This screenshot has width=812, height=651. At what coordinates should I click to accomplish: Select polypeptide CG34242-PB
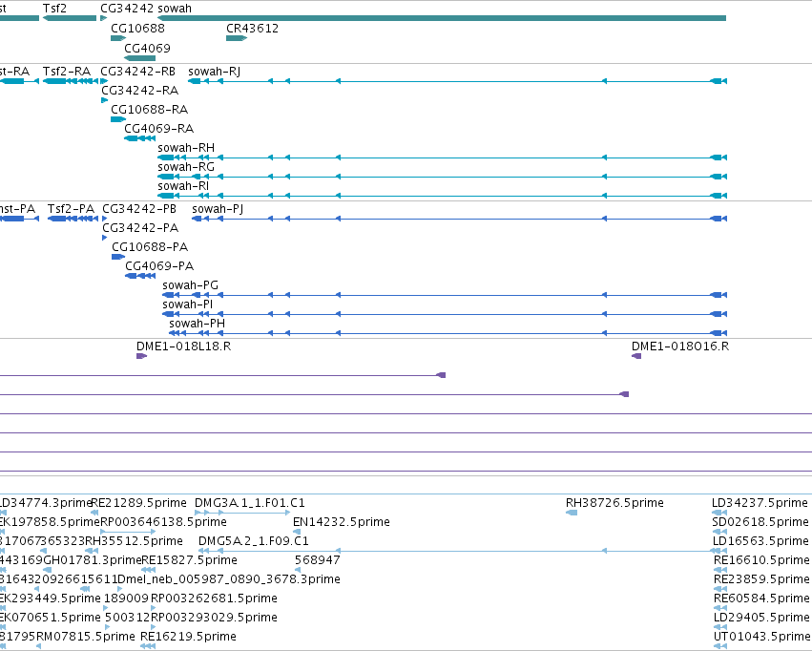tap(139, 209)
